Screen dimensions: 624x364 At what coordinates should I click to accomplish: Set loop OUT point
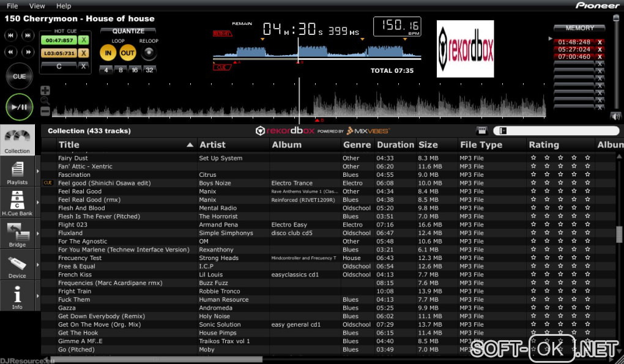coord(127,53)
